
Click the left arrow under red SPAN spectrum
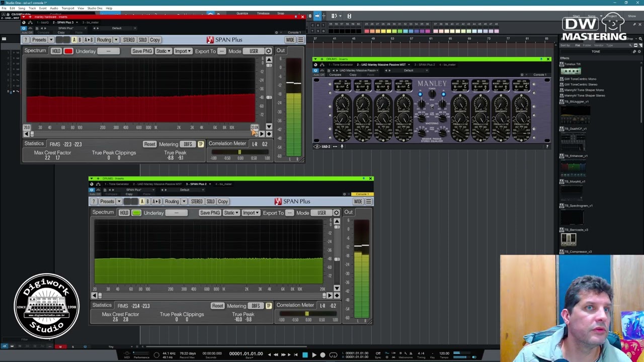[x=27, y=134]
